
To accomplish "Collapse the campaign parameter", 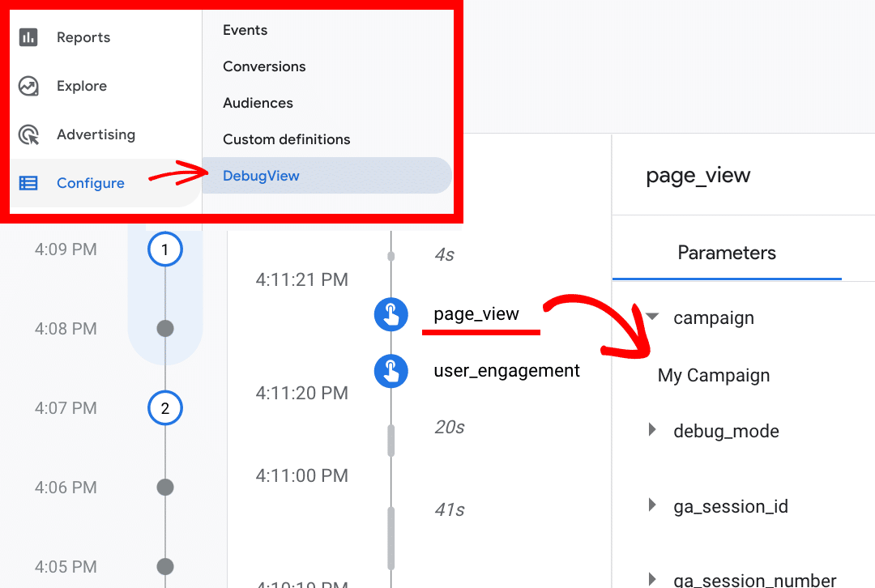I will click(653, 317).
